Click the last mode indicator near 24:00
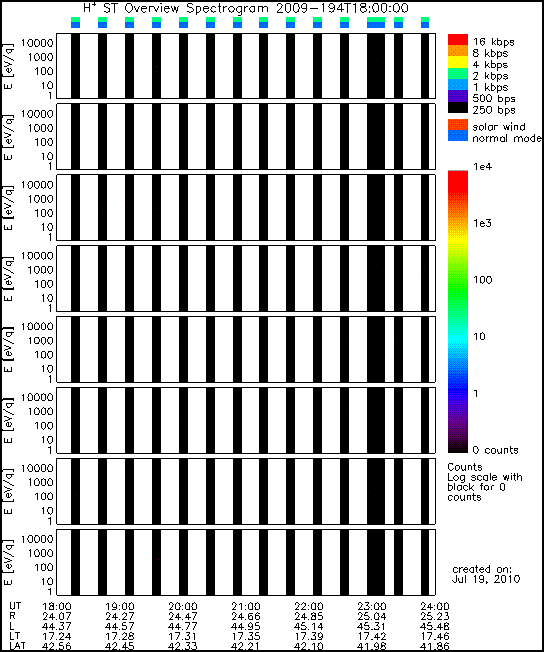Image resolution: width=544 pixels, height=652 pixels. click(425, 22)
